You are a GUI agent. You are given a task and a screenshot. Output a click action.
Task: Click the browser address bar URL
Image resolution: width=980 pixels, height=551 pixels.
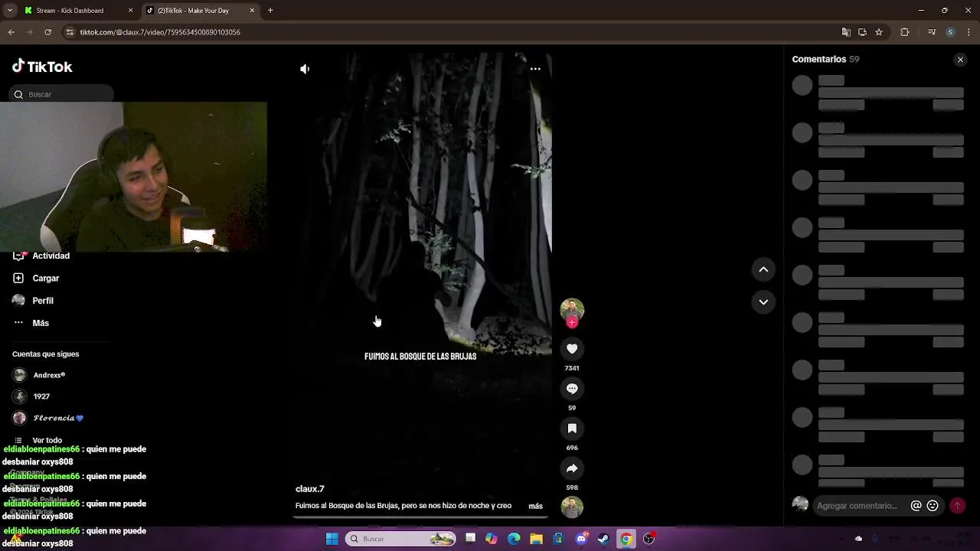click(160, 32)
